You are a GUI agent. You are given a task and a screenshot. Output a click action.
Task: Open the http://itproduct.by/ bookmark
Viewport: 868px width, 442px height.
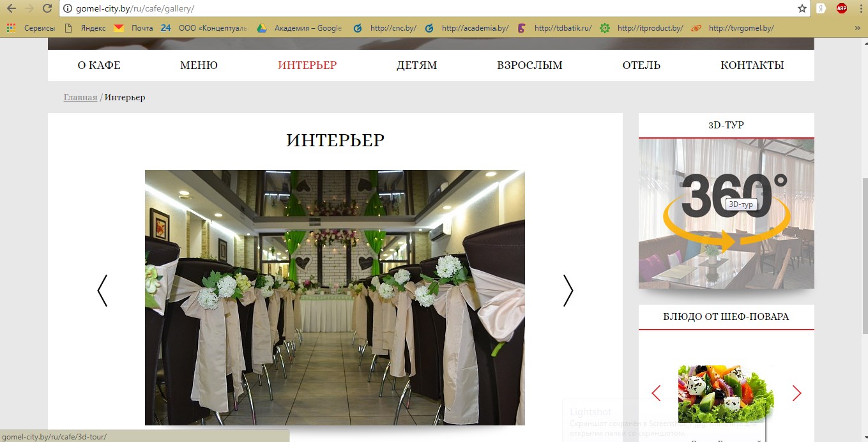coord(642,28)
